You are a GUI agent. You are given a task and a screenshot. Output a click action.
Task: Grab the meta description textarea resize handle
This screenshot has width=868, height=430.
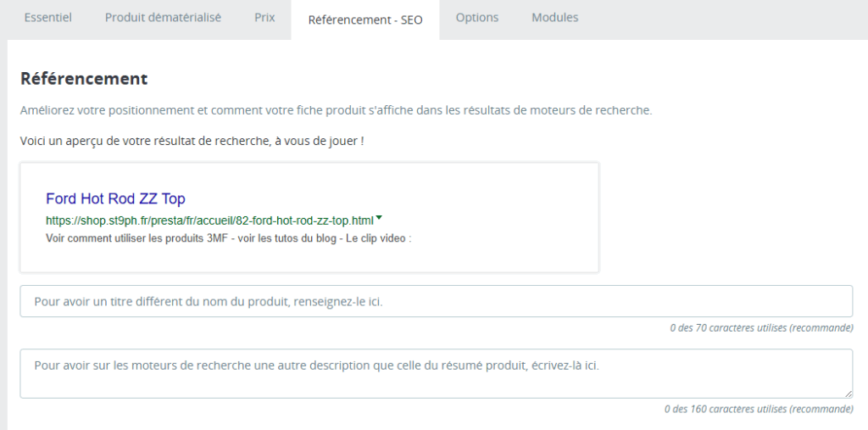tap(848, 394)
